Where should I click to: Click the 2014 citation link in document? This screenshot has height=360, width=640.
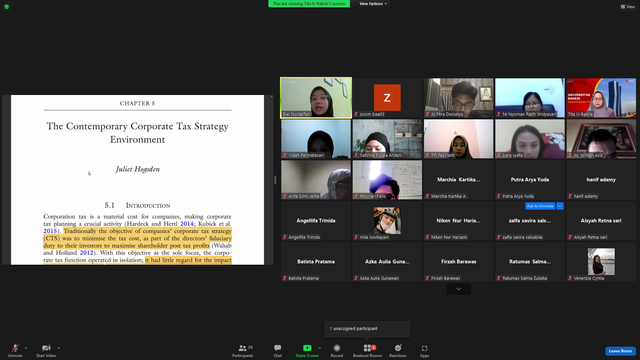[x=187, y=224]
